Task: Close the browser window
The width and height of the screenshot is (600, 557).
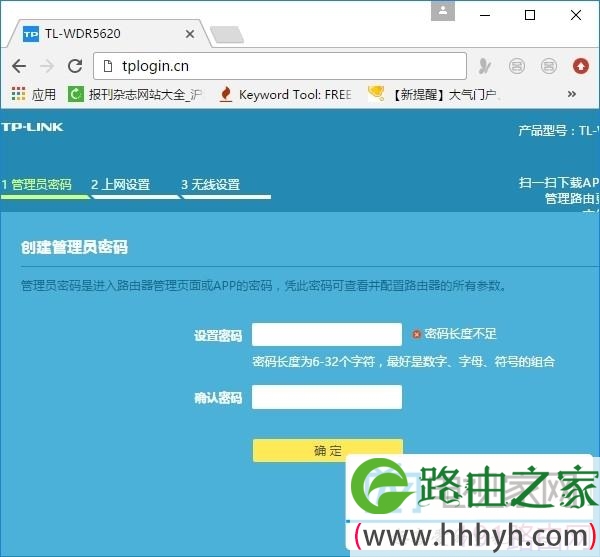Action: click(576, 15)
